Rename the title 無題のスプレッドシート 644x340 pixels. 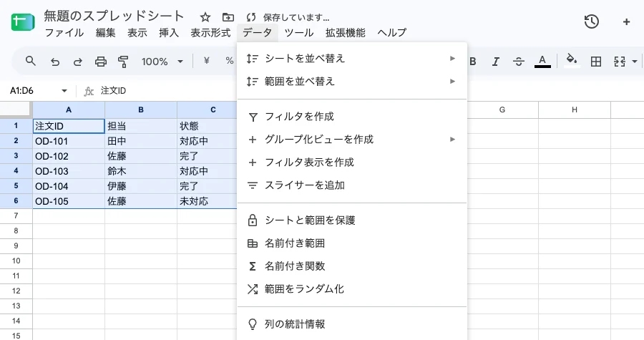114,16
